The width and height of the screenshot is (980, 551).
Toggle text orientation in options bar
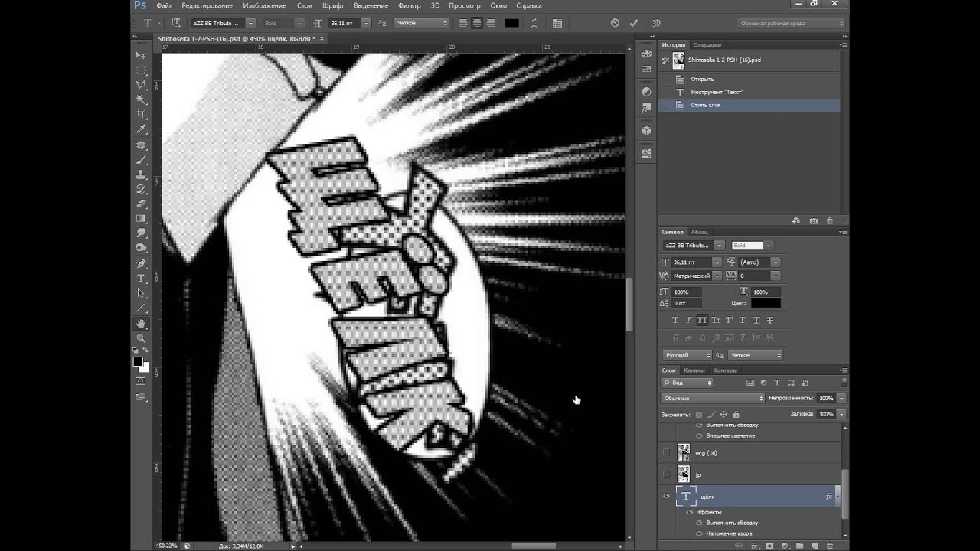pyautogui.click(x=176, y=23)
